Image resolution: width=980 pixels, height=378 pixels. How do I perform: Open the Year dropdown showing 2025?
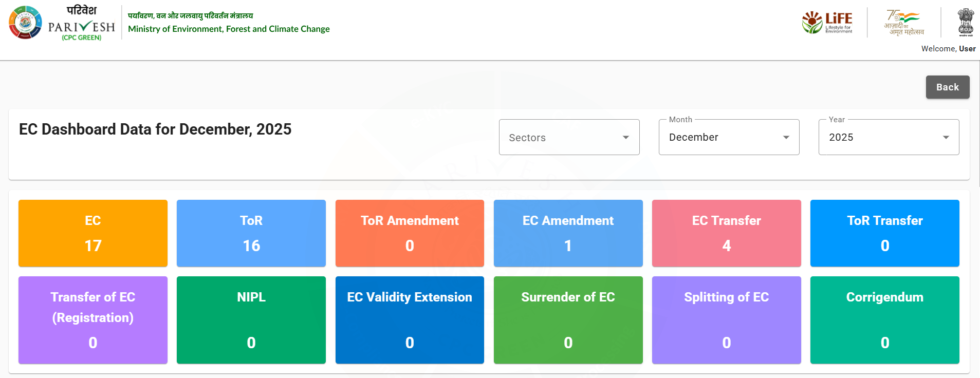(x=889, y=137)
